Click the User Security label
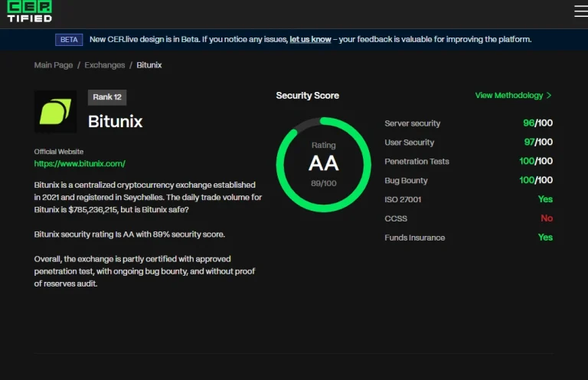 409,142
